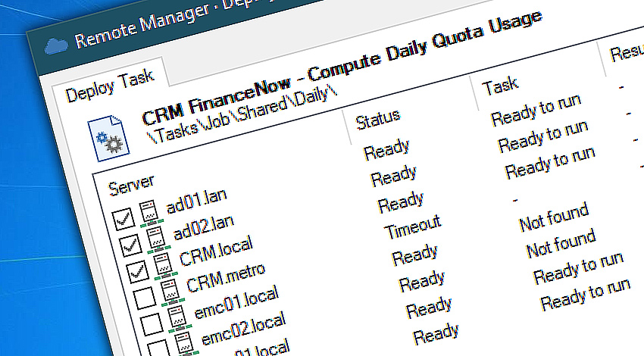Click Ready to run for CRM.local
Viewport: 644px width, 356px height.
(x=550, y=163)
